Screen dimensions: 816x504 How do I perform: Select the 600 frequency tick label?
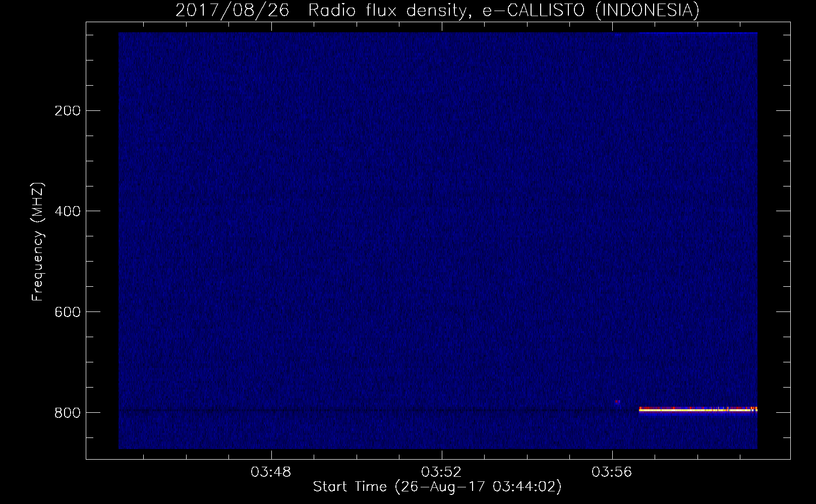(68, 312)
